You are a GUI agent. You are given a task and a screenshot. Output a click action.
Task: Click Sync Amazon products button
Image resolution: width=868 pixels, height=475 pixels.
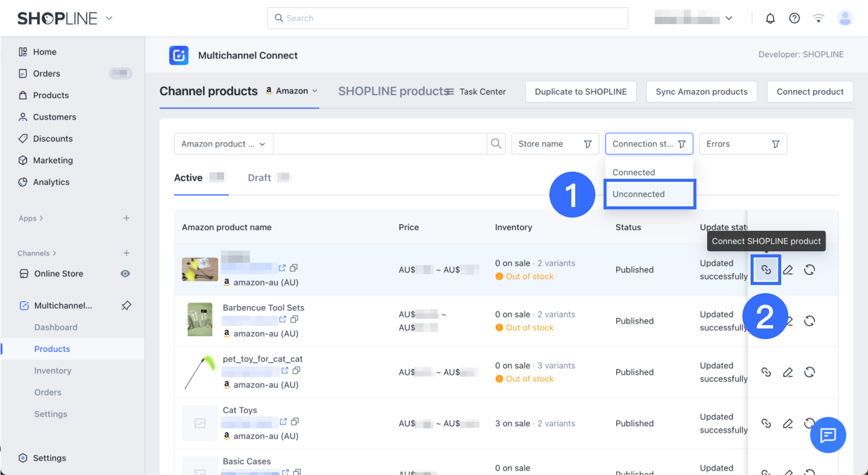pos(702,91)
